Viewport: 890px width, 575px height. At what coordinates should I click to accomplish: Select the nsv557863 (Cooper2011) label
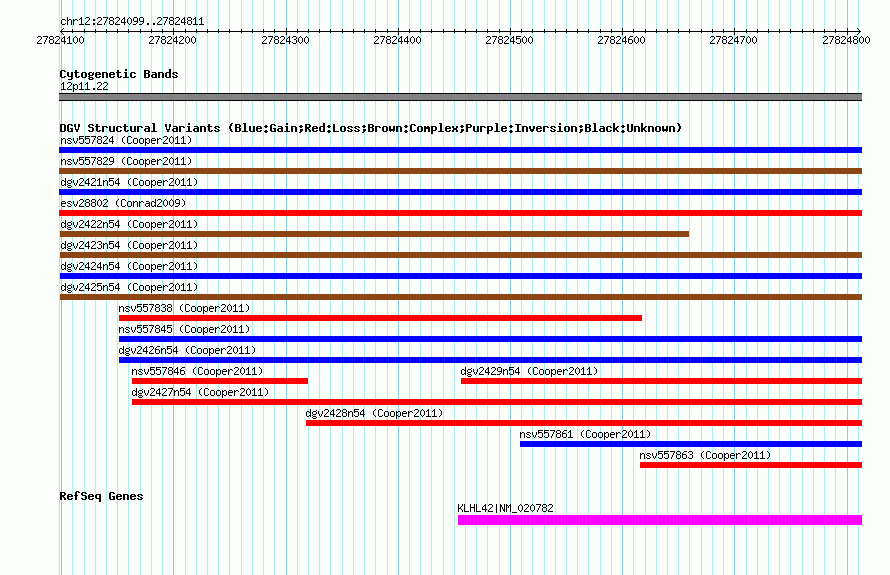705,455
